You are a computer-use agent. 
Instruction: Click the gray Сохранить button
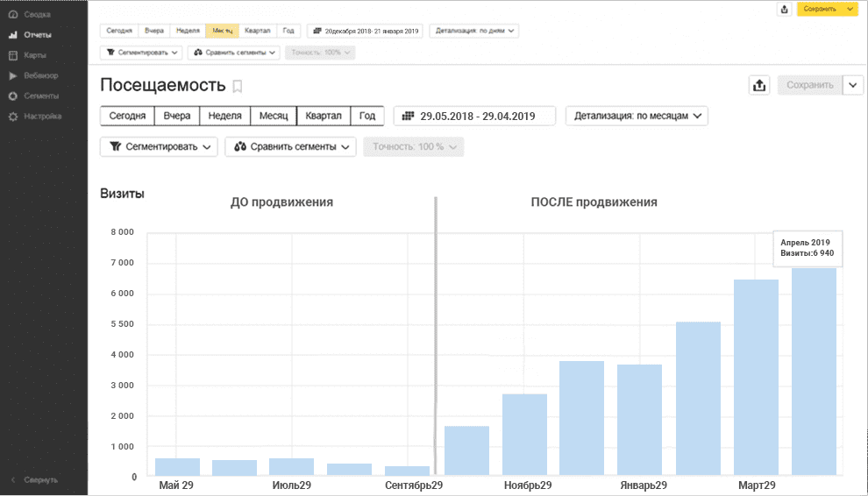pos(810,85)
